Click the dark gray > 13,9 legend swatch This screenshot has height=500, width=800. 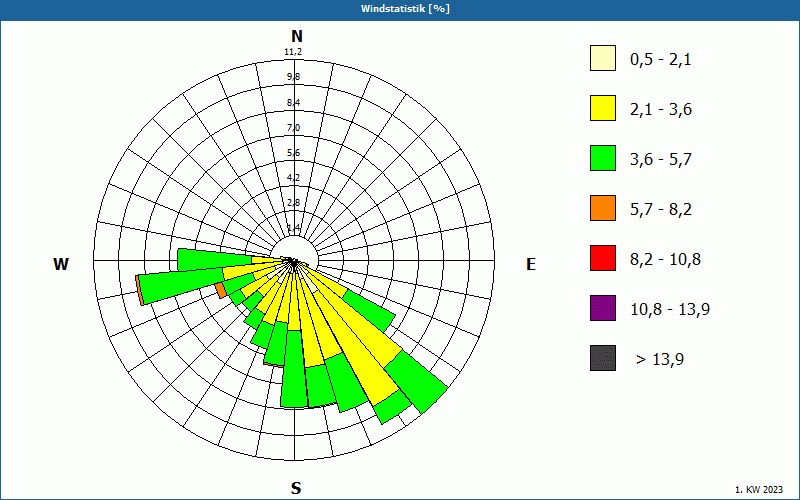click(x=603, y=358)
